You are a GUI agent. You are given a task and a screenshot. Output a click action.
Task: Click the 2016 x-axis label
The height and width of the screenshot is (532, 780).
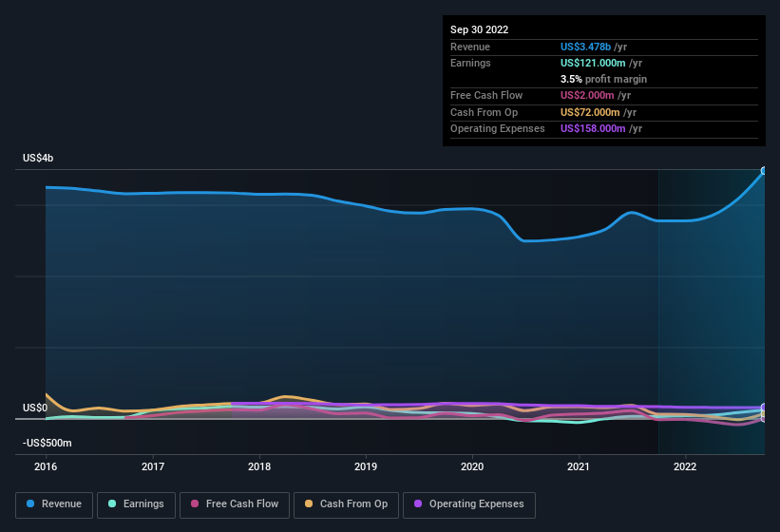(46, 466)
